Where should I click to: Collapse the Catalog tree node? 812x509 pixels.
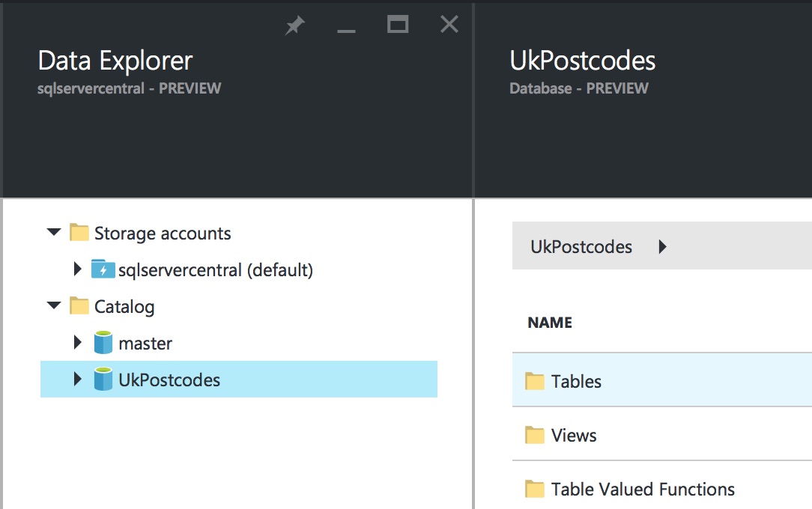(53, 305)
